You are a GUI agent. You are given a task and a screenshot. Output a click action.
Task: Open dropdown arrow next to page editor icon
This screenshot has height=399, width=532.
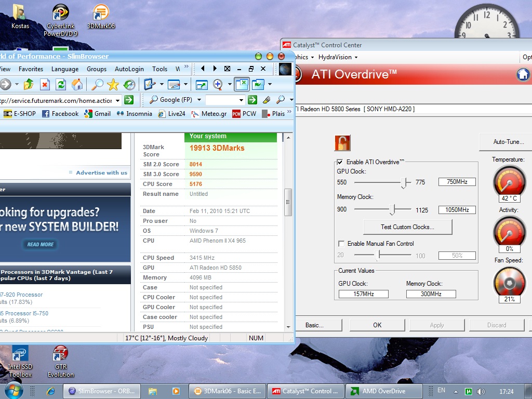click(x=185, y=84)
